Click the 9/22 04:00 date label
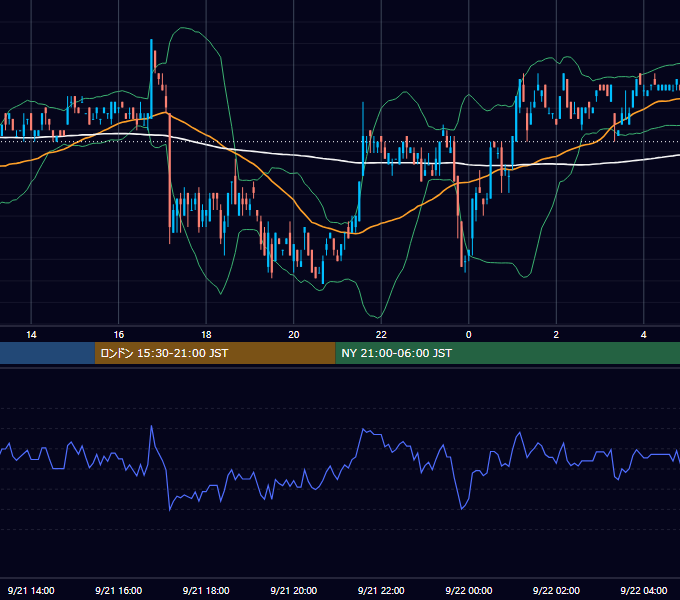Image resolution: width=680 pixels, height=600 pixels. tap(644, 590)
